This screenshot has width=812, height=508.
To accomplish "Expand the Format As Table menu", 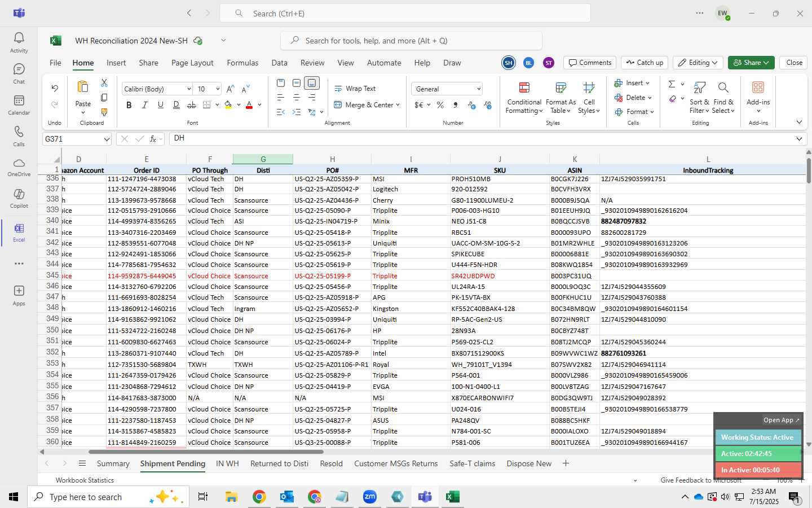I will point(561,98).
